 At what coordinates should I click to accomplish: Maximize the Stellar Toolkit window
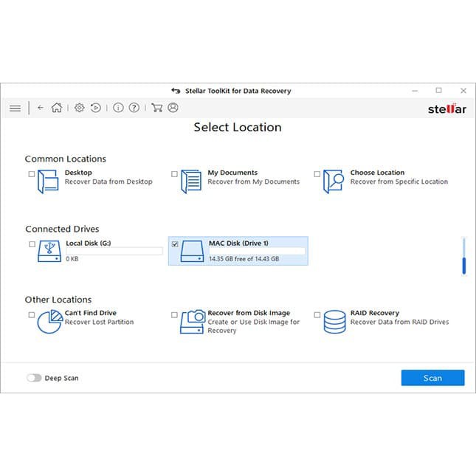[438, 91]
